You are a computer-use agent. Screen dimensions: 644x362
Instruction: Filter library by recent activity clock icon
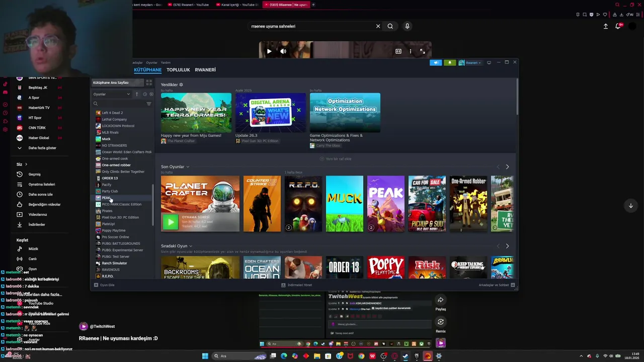(x=144, y=94)
